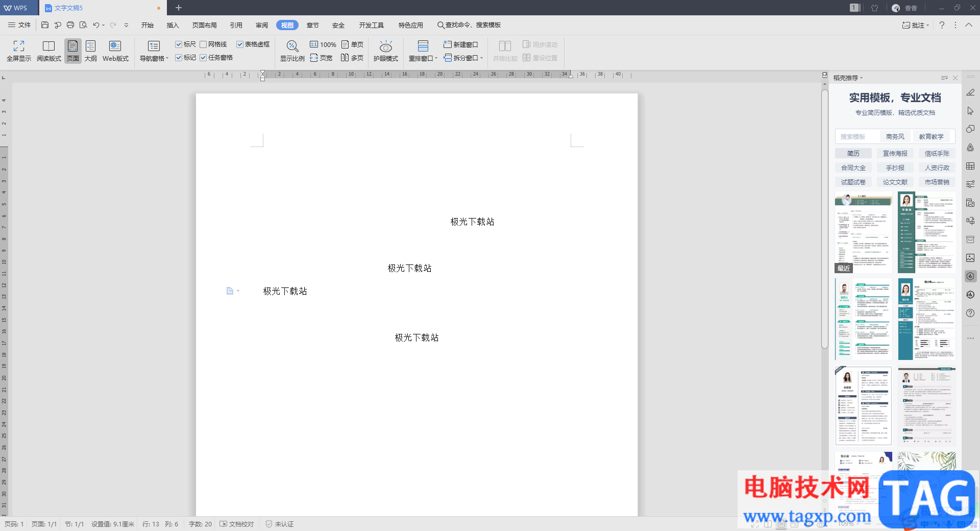This screenshot has height=531, width=980.
Task: Expand the undo history dropdown arrow
Action: tap(103, 25)
